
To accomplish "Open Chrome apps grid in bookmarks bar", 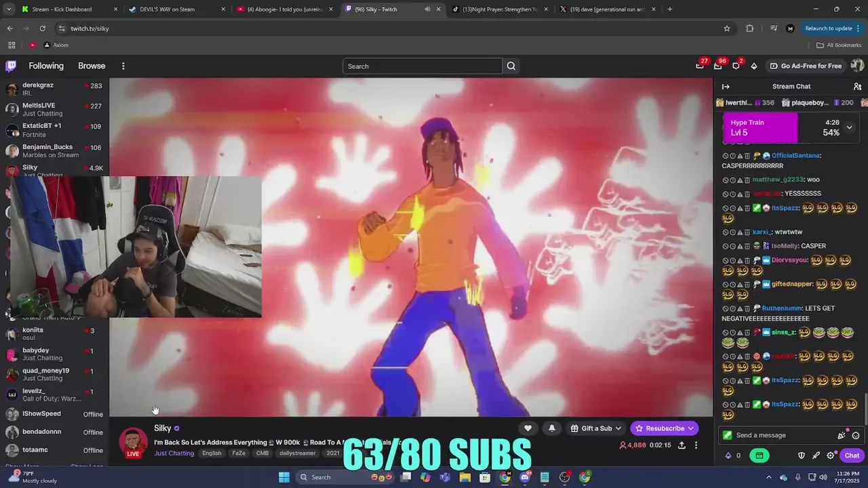I will point(12,45).
